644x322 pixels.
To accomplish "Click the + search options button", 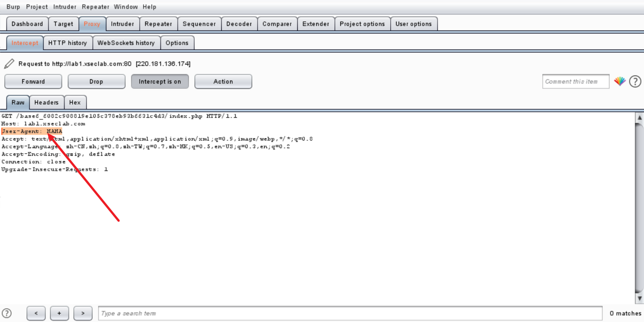I will tap(60, 313).
